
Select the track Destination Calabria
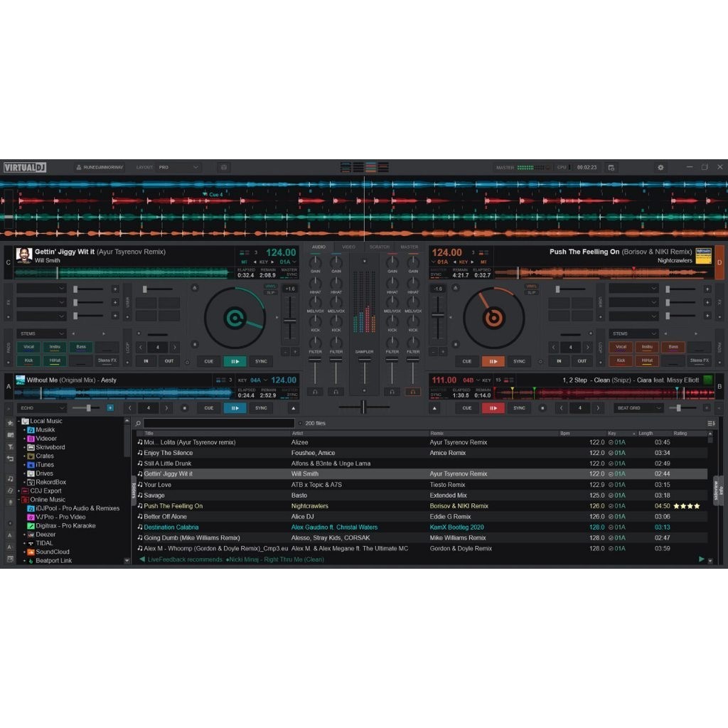coord(422,527)
